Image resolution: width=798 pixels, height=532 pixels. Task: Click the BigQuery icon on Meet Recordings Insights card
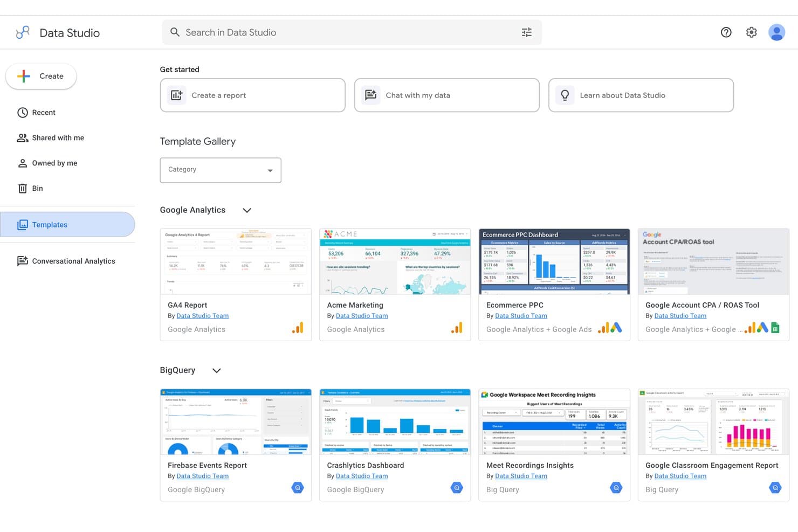[616, 488]
